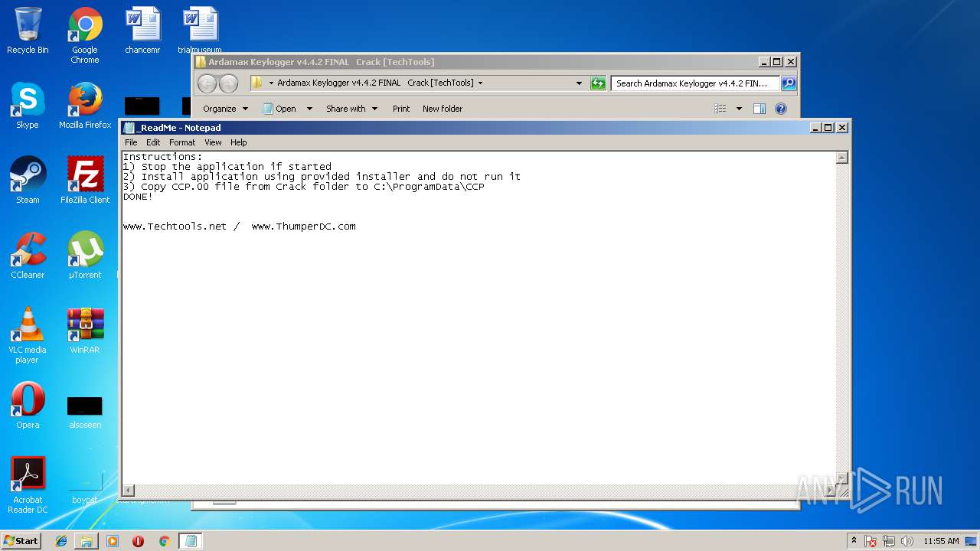Click the Start button
The width and height of the screenshot is (980, 551).
click(21, 541)
